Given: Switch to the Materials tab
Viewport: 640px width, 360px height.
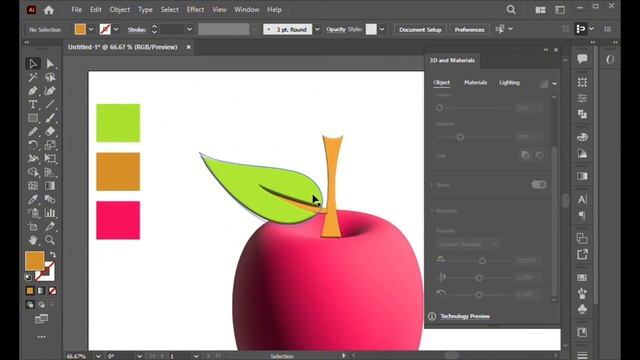Looking at the screenshot, I should 476,82.
